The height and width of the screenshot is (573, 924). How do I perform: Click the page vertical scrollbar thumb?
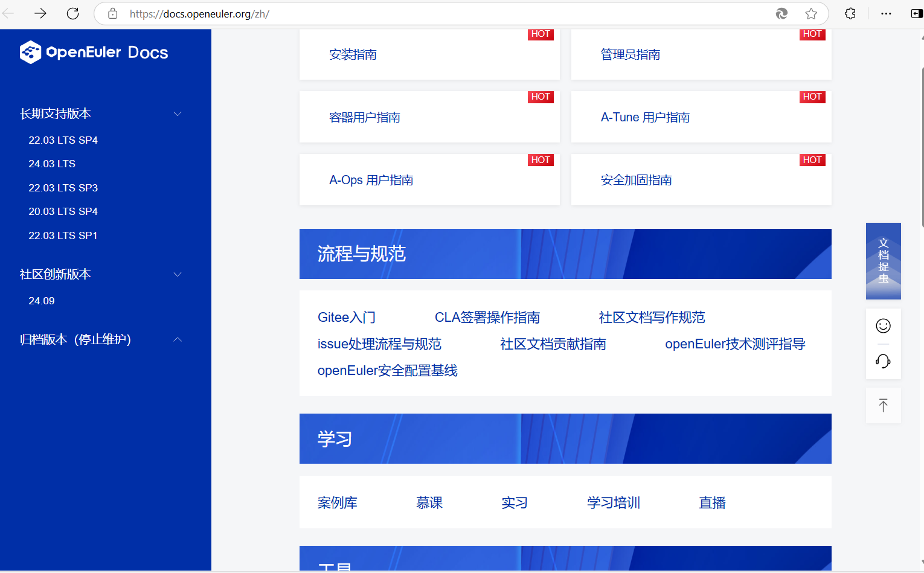922,147
